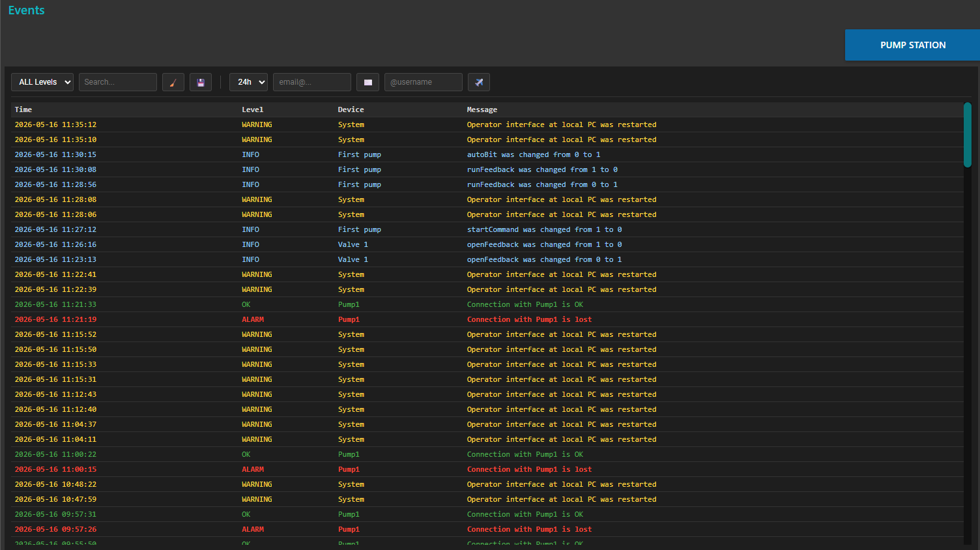Click the broom clear-filter icon
Viewport: 980px width, 550px height.
(x=173, y=82)
